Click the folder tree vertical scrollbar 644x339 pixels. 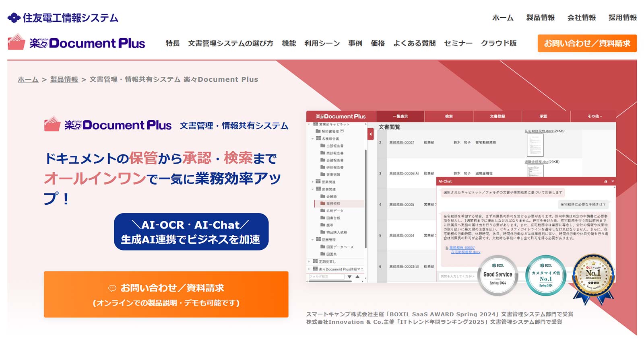[x=365, y=199]
